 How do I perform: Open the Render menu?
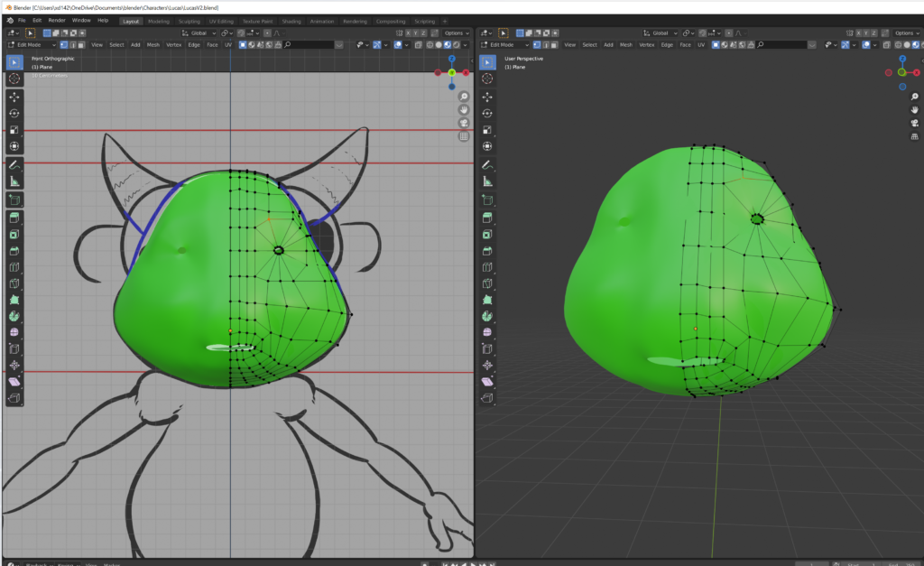(x=56, y=19)
